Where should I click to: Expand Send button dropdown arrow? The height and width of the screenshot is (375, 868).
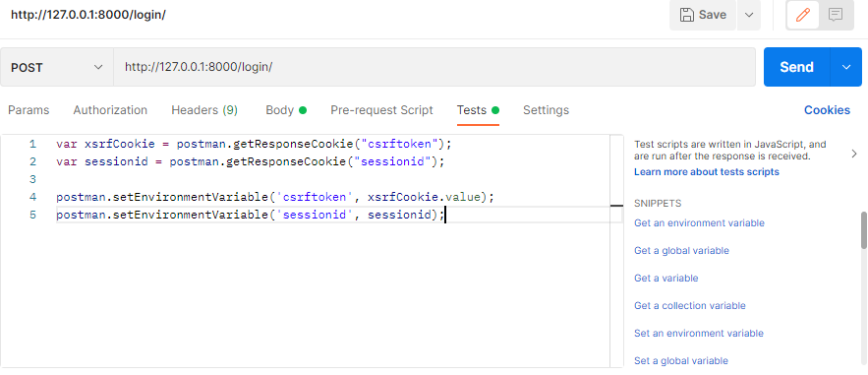point(845,67)
